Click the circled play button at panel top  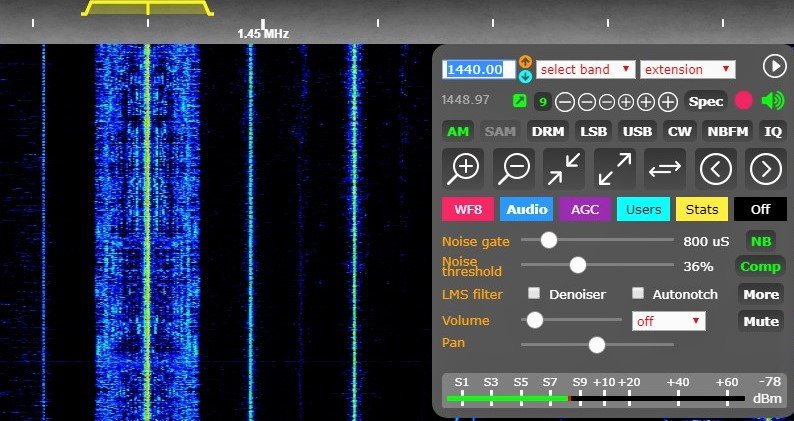click(774, 66)
